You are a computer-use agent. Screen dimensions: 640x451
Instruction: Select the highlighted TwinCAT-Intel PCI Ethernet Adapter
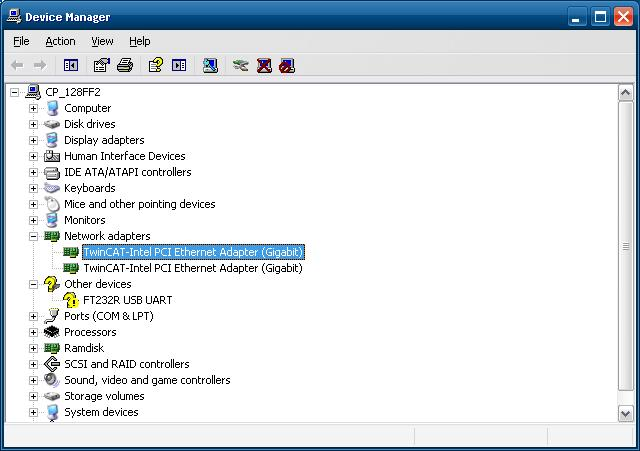click(x=193, y=252)
